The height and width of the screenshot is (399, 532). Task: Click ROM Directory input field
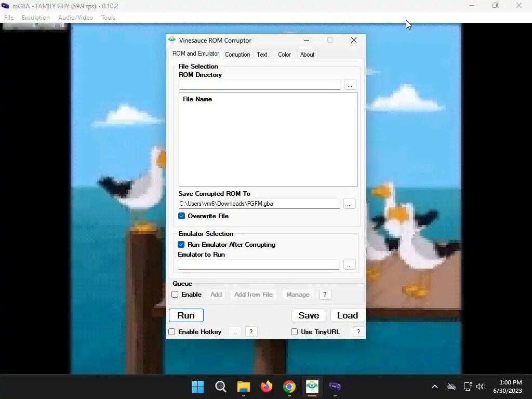(260, 85)
